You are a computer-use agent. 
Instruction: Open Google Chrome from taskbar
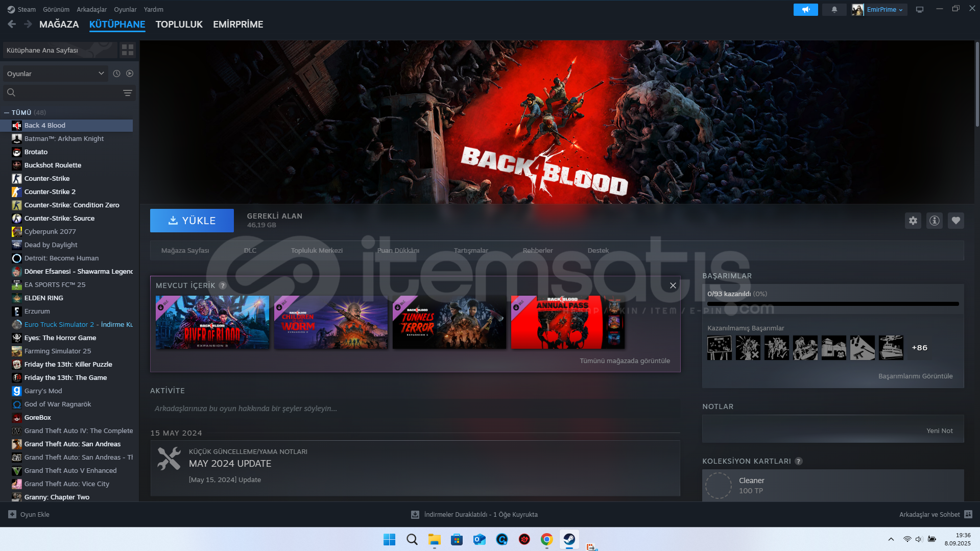[546, 539]
